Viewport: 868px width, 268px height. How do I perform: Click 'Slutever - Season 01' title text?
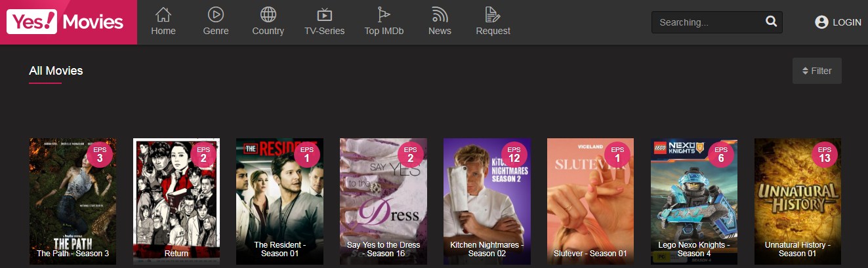point(590,254)
